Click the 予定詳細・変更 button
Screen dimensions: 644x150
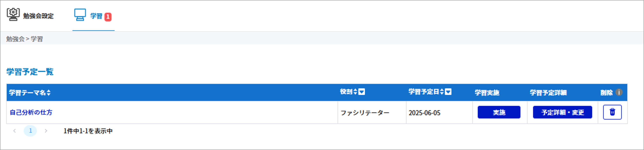(562, 112)
